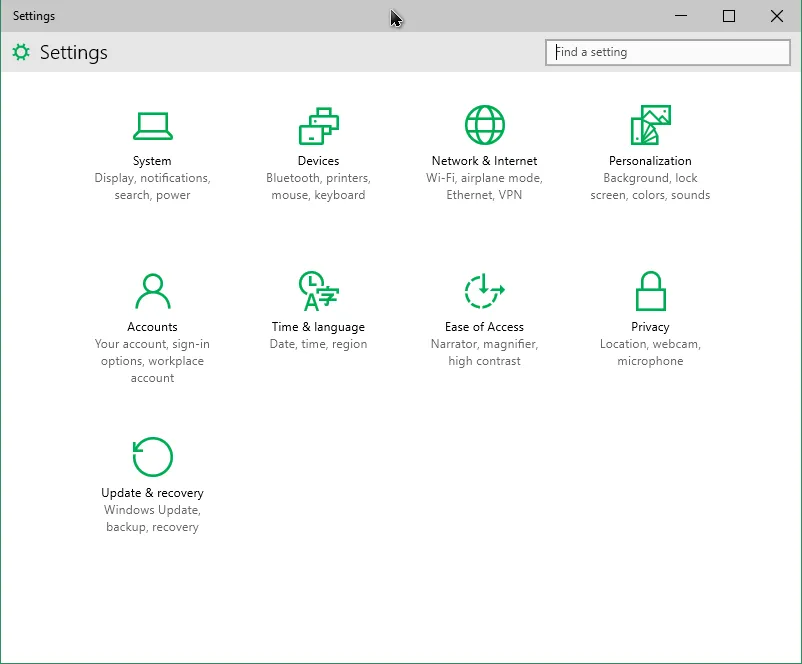Click the Date, time, region description

point(318,343)
